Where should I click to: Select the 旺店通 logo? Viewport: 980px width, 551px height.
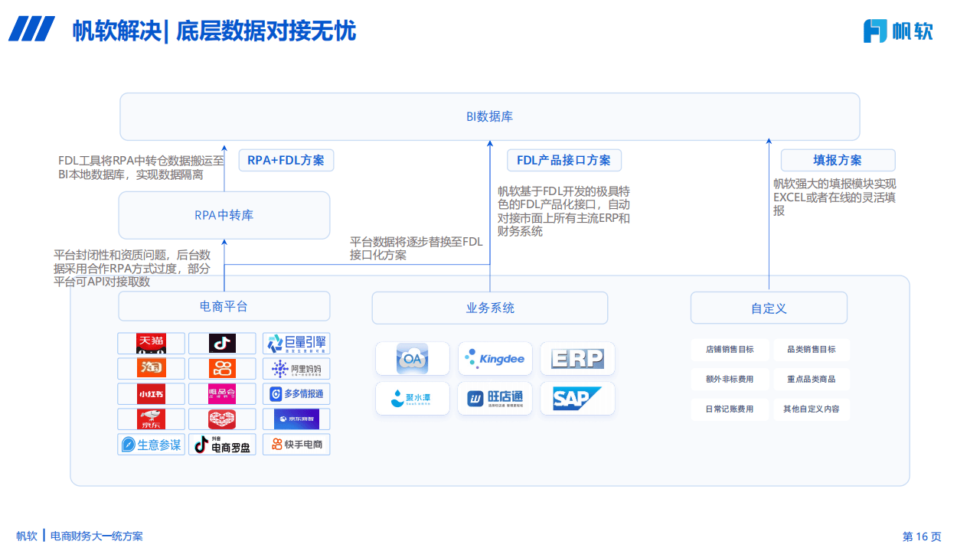pos(495,398)
